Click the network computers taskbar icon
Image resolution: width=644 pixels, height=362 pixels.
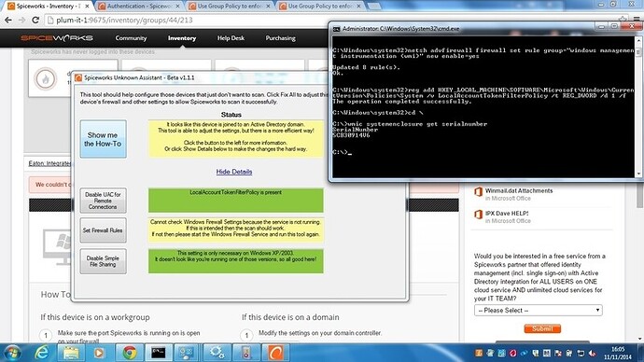click(x=187, y=353)
